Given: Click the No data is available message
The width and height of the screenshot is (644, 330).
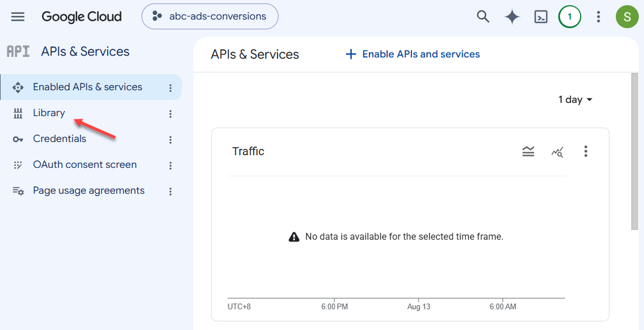Looking at the screenshot, I should click(404, 237).
